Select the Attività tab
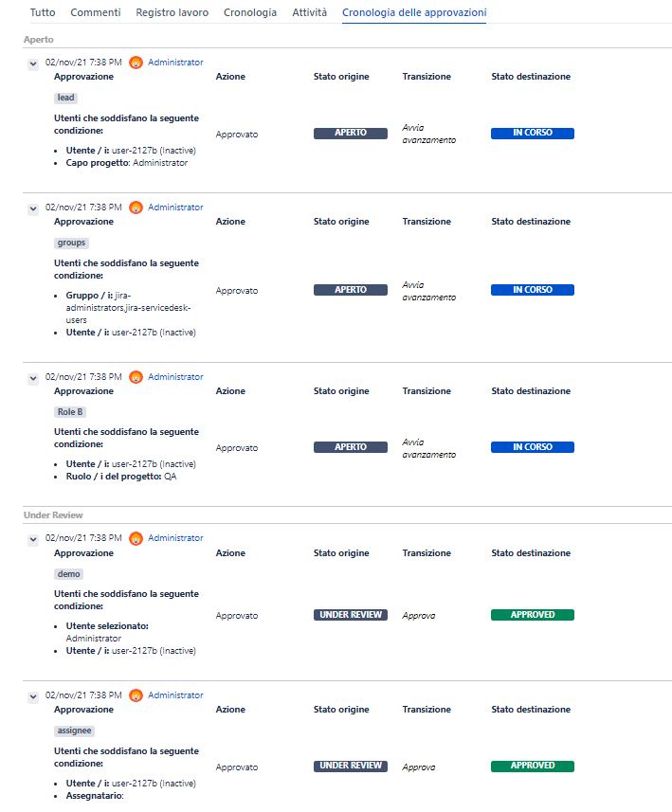The width and height of the screenshot is (672, 812). point(309,12)
